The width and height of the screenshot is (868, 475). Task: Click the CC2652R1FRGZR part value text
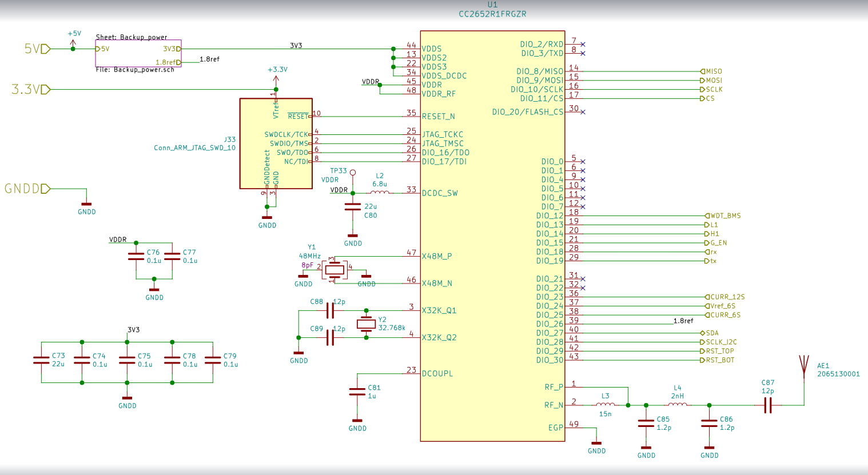pos(492,14)
